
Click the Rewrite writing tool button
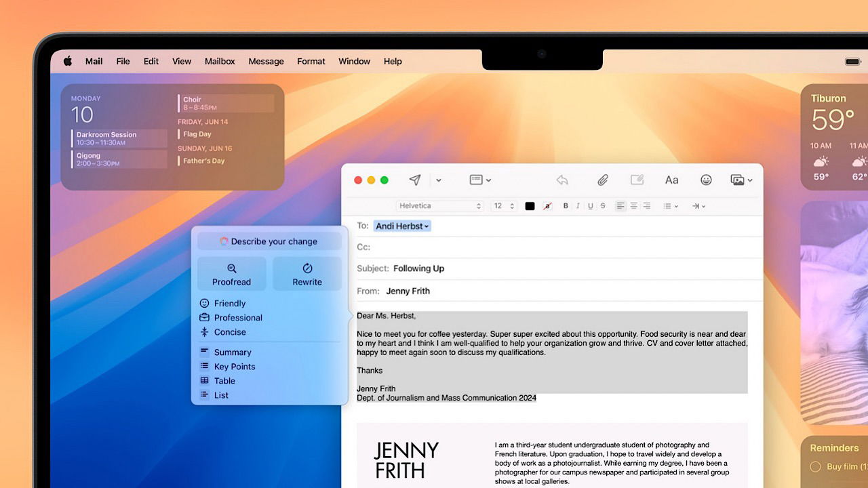(307, 274)
